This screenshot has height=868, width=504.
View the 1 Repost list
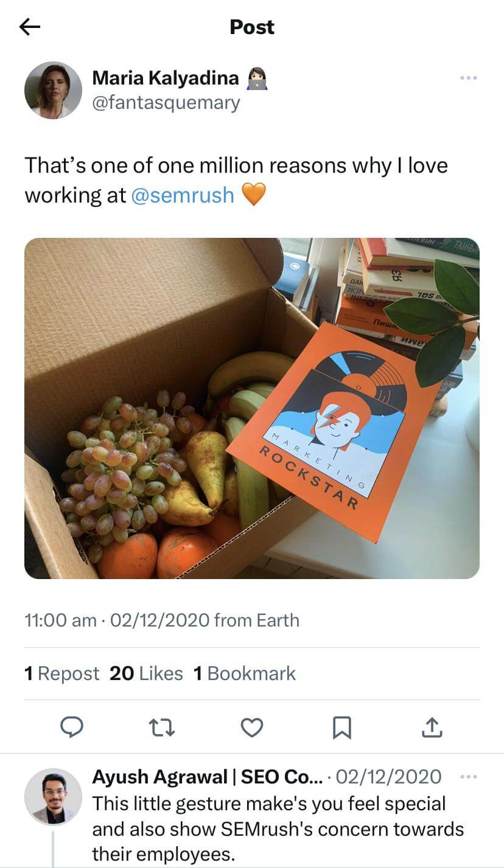pos(61,673)
